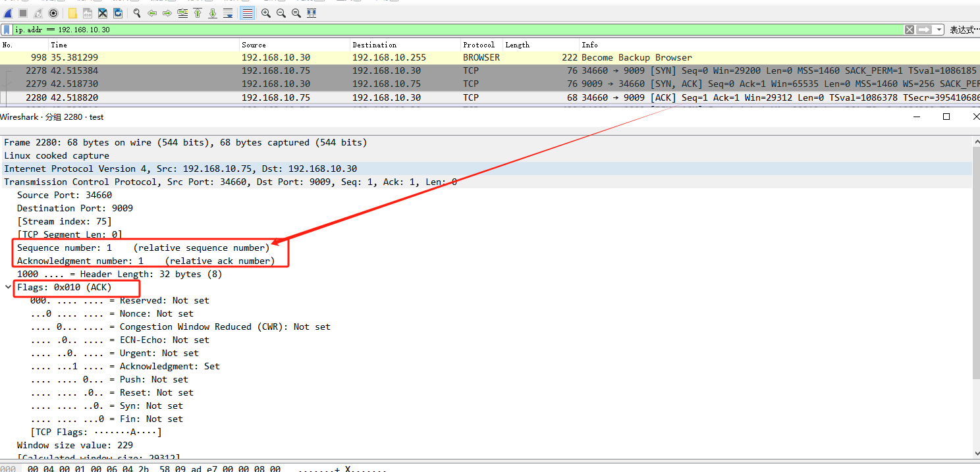The width and height of the screenshot is (980, 472).
Task: Click the filter bookmark icon
Action: point(7,30)
